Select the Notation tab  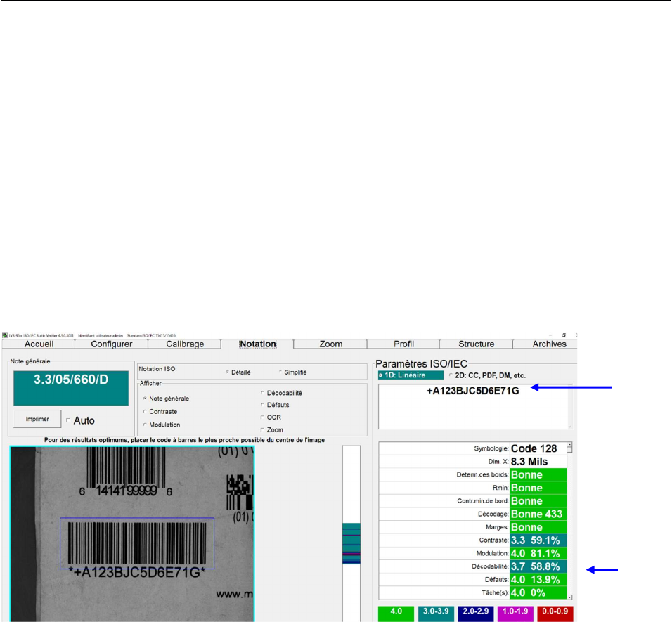257,344
